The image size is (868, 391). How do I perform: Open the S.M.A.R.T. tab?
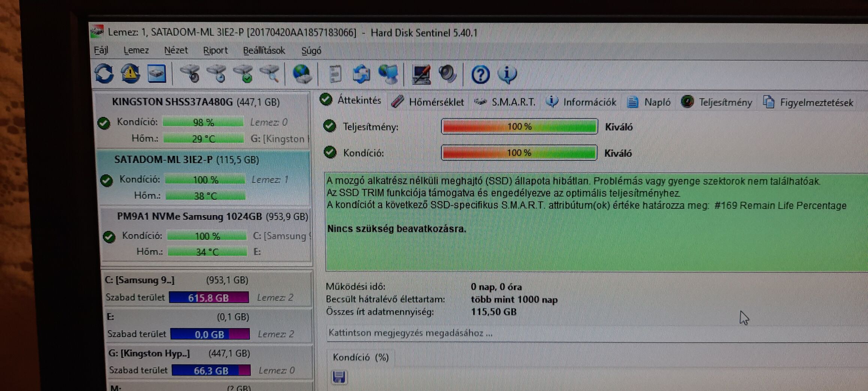[x=505, y=102]
